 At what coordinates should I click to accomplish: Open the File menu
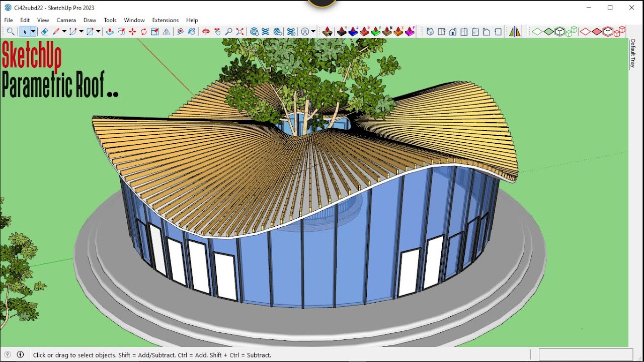[x=9, y=20]
